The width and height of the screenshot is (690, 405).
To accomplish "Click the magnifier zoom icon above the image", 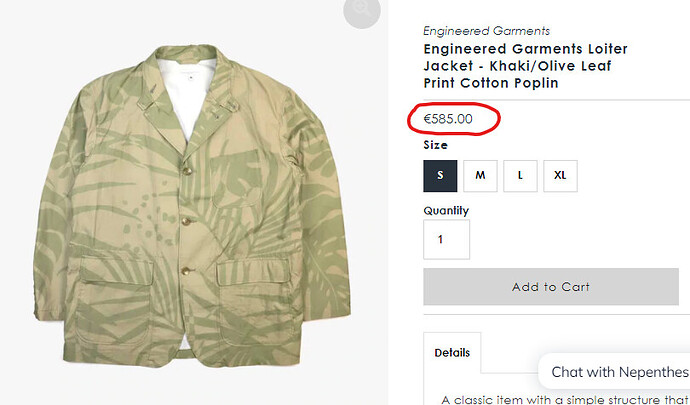I will tap(361, 10).
